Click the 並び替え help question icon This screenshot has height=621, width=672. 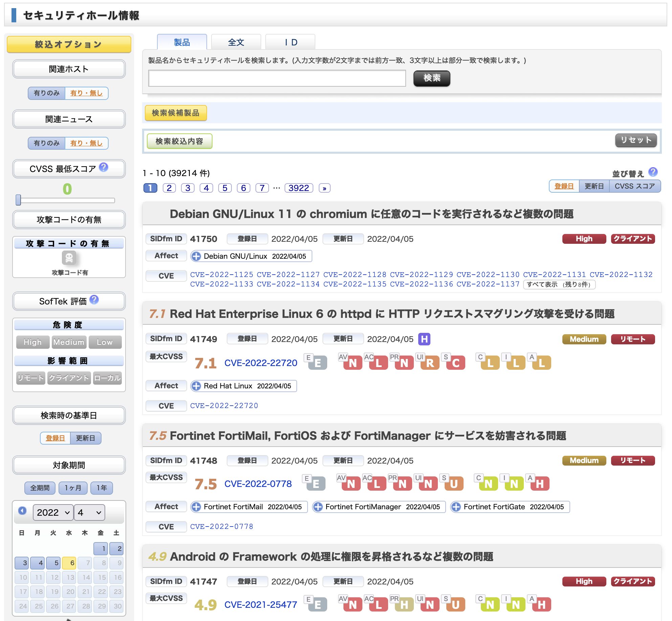(653, 172)
